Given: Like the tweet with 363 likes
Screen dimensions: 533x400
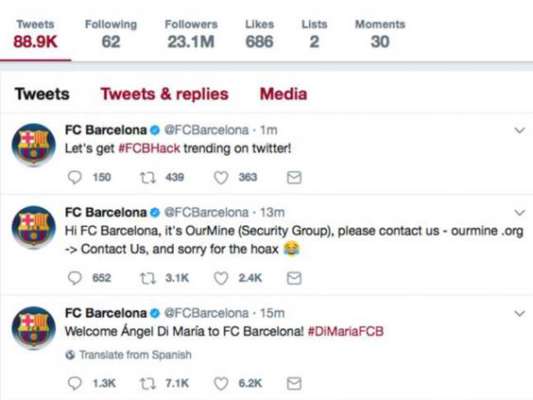Looking at the screenshot, I should pyautogui.click(x=221, y=177).
